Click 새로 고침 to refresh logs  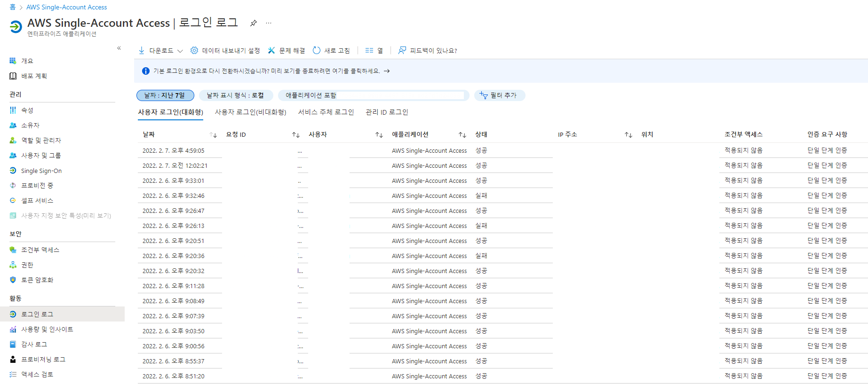[331, 50]
